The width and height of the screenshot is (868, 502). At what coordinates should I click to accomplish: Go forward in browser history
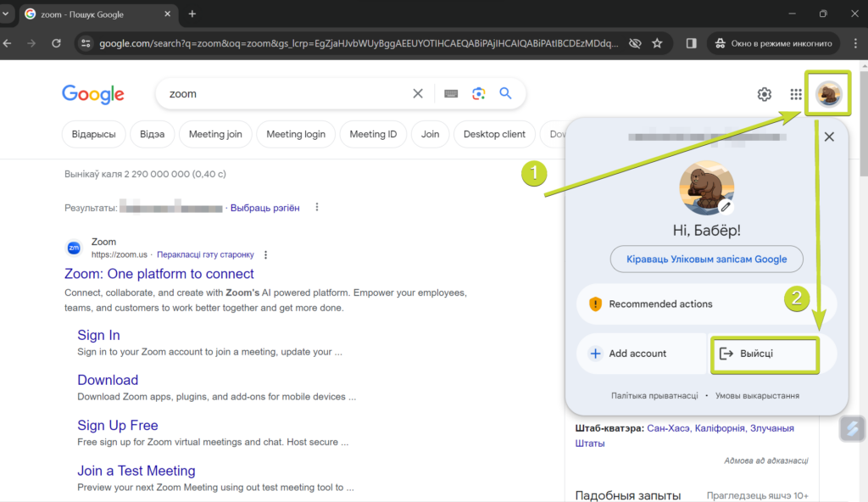coord(31,43)
